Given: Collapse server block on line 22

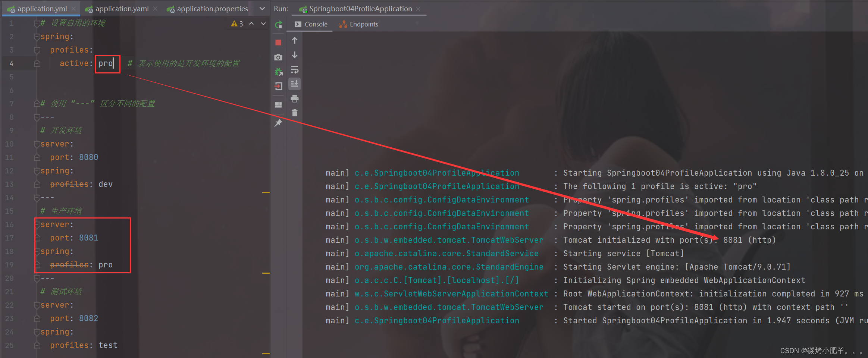Looking at the screenshot, I should click(x=37, y=305).
